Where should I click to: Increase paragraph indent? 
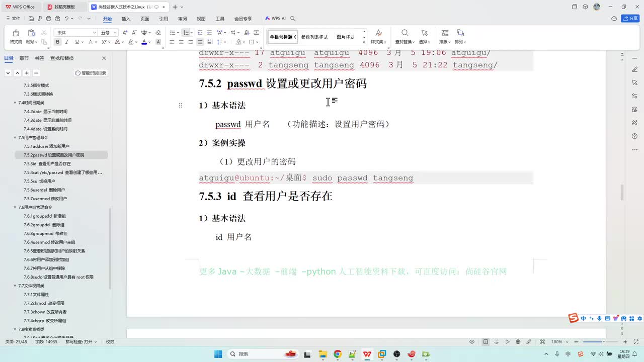pos(209,33)
